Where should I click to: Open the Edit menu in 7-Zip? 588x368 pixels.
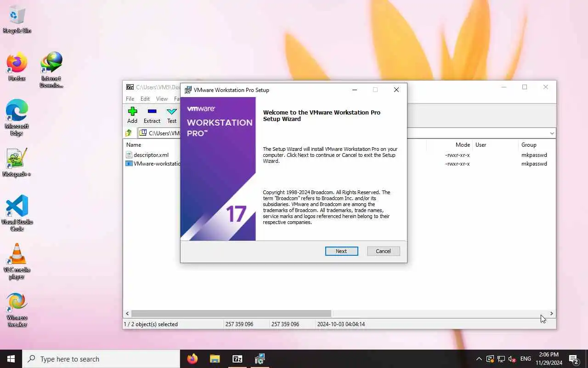pyautogui.click(x=145, y=98)
